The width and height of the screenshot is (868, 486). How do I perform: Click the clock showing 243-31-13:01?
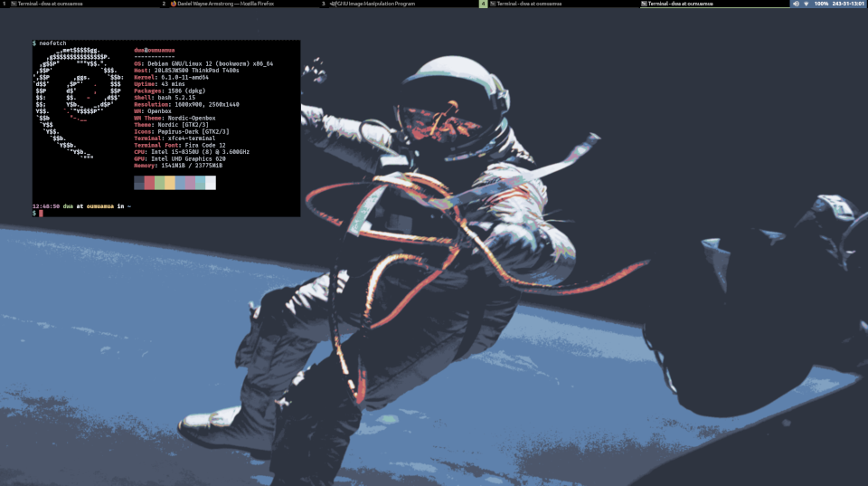tap(849, 5)
